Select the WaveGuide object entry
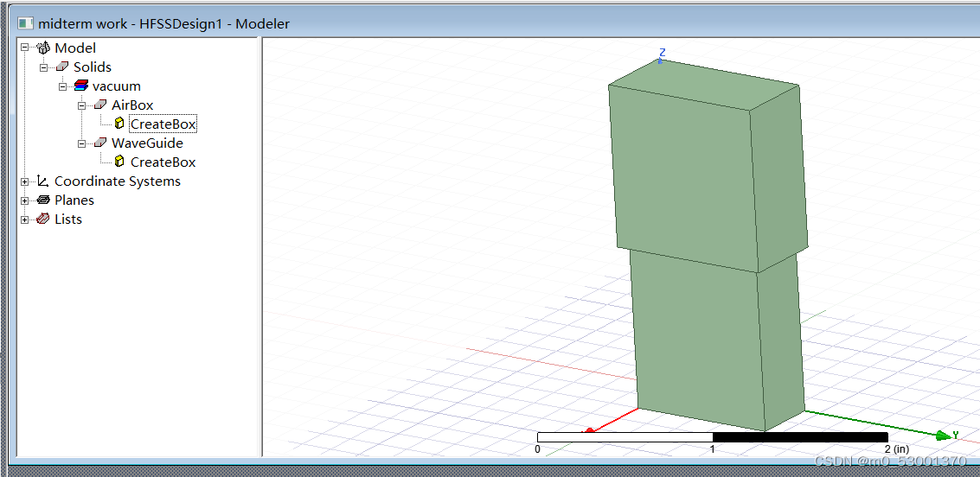The width and height of the screenshot is (980, 477). 148,143
